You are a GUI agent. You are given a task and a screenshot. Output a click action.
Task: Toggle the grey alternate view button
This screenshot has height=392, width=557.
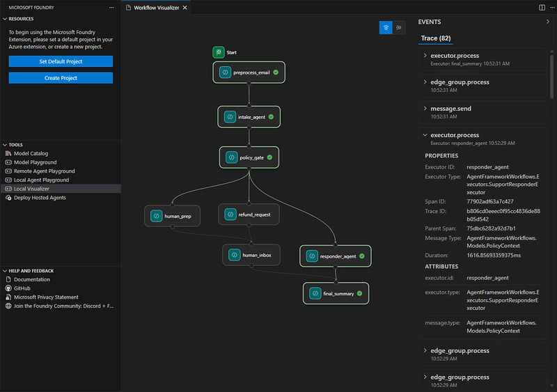click(x=399, y=28)
